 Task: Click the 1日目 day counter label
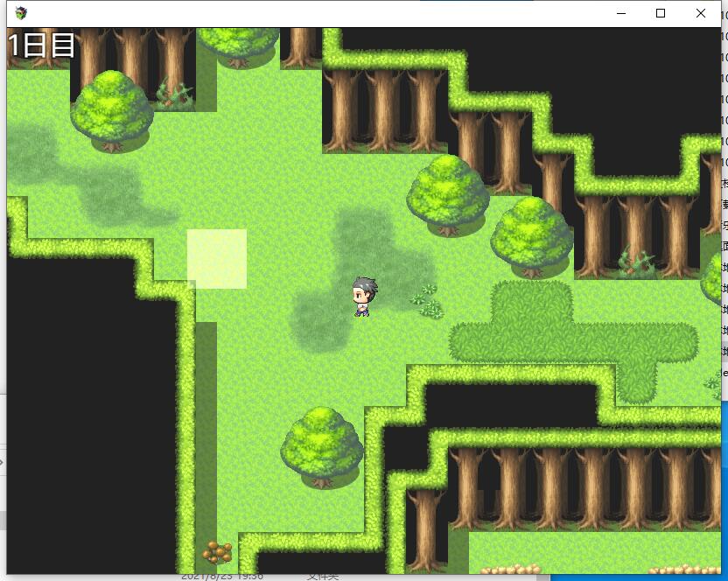tap(42, 45)
